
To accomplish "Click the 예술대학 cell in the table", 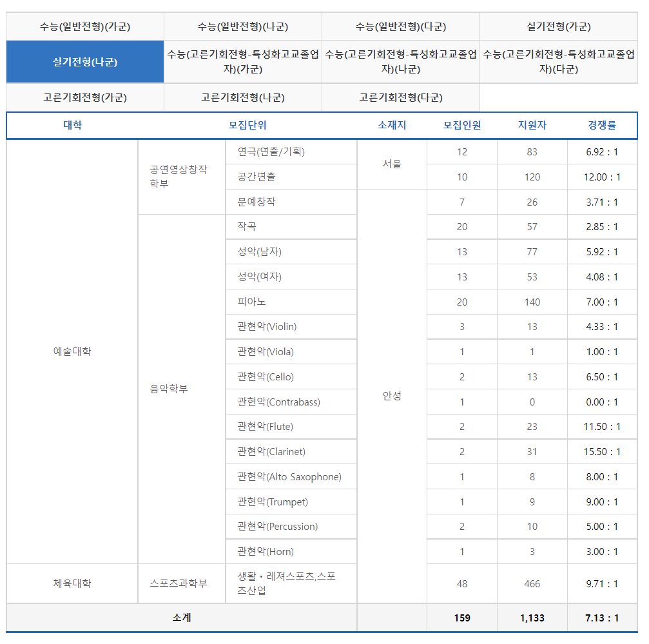I will point(72,351).
